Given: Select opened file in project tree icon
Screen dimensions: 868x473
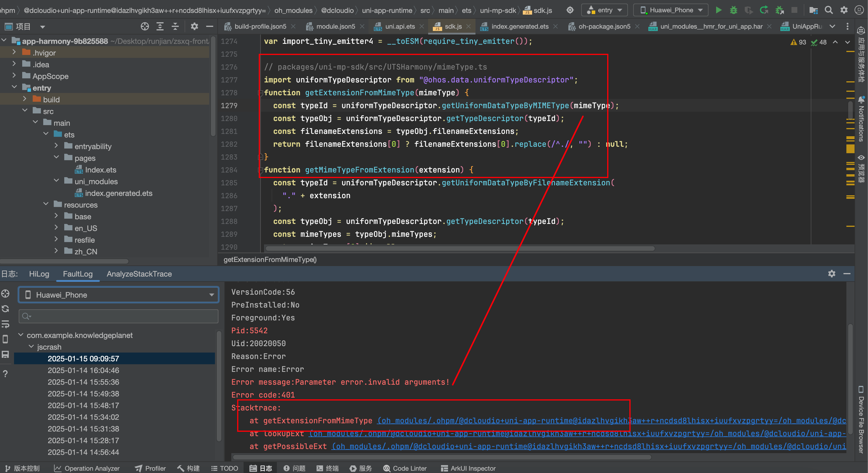Looking at the screenshot, I should tap(145, 26).
